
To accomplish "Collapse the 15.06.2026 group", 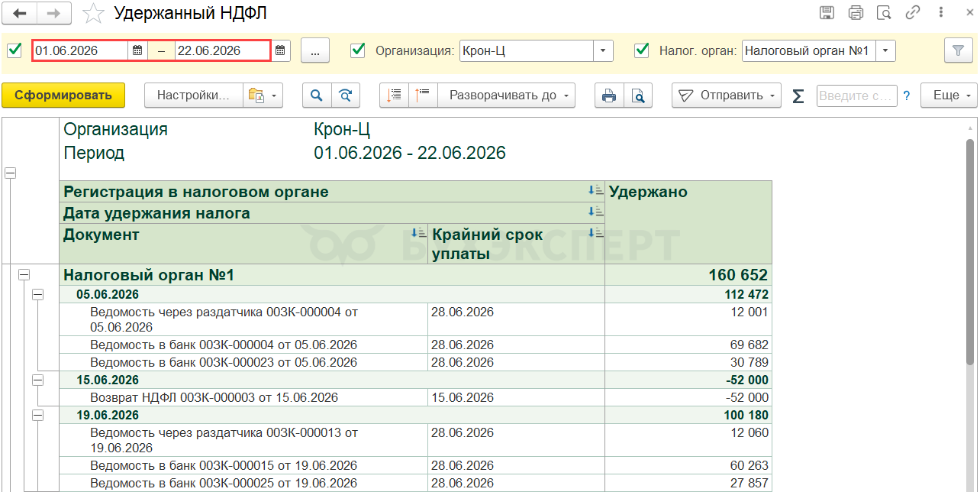I will pos(38,380).
